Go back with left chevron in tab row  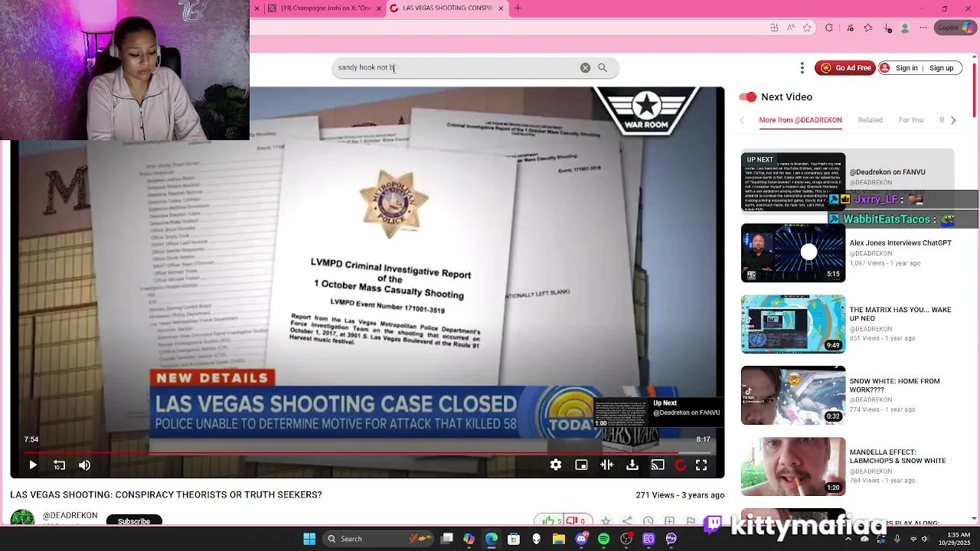pos(742,120)
